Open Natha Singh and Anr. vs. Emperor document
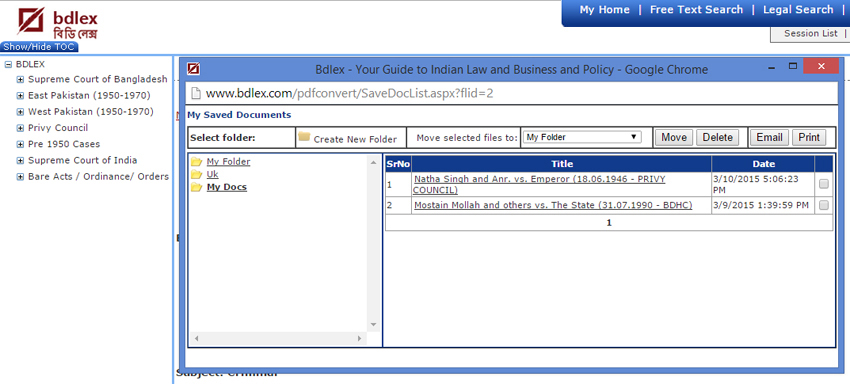This screenshot has height=384, width=850. click(539, 184)
